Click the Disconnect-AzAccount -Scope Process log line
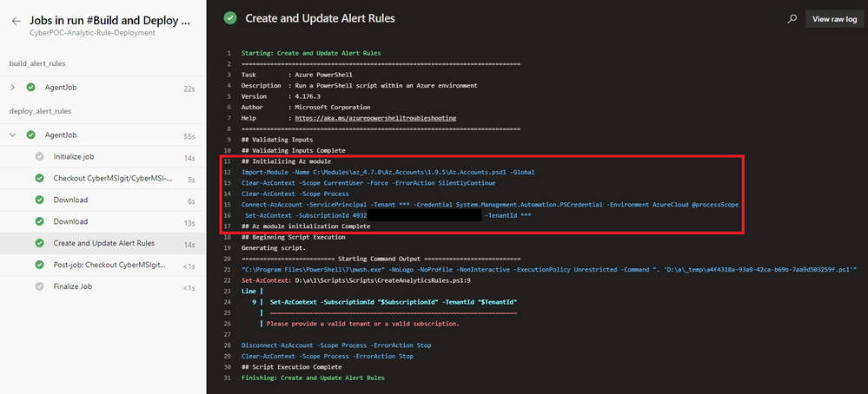This screenshot has height=394, width=868. pos(336,345)
